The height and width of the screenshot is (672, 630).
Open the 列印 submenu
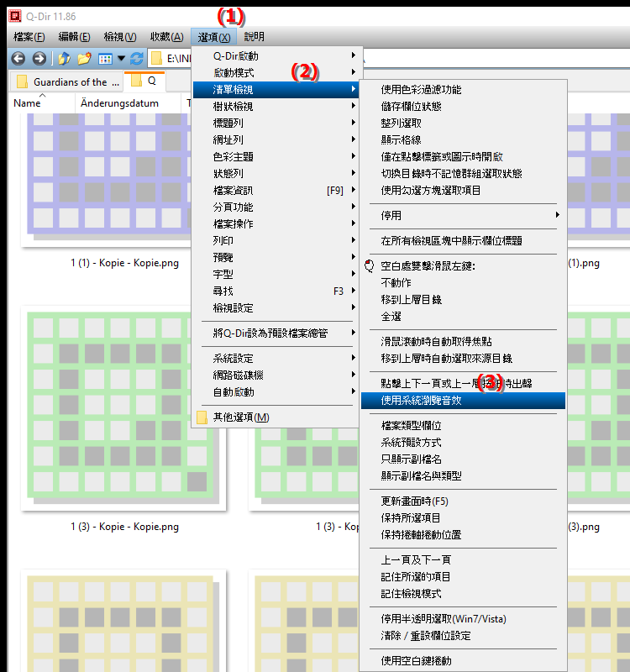click(x=276, y=240)
